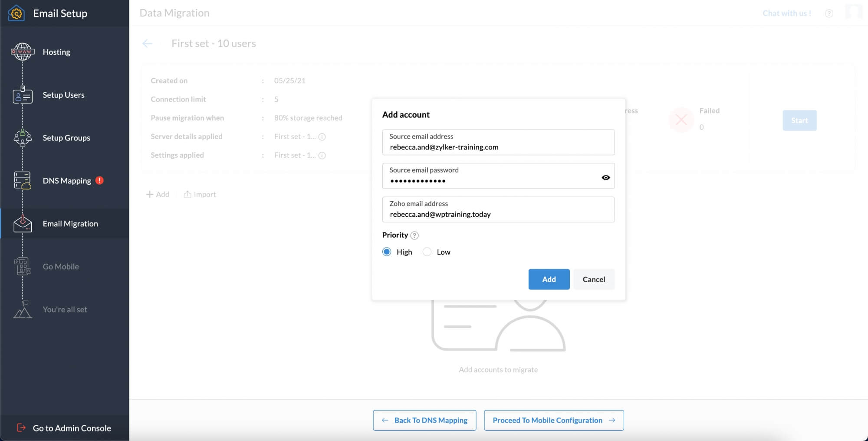Click Back To DNS Mapping
This screenshot has width=868, height=441.
[x=424, y=420]
